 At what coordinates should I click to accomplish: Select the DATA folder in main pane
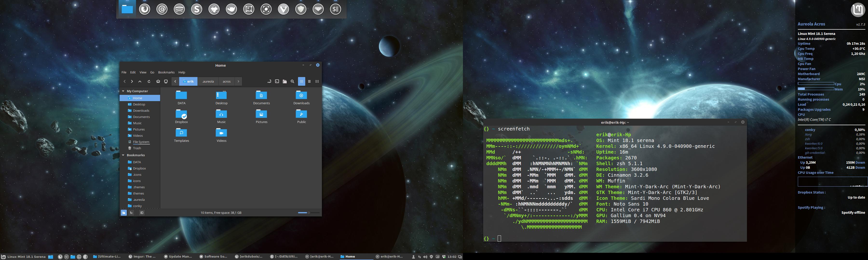tap(181, 97)
